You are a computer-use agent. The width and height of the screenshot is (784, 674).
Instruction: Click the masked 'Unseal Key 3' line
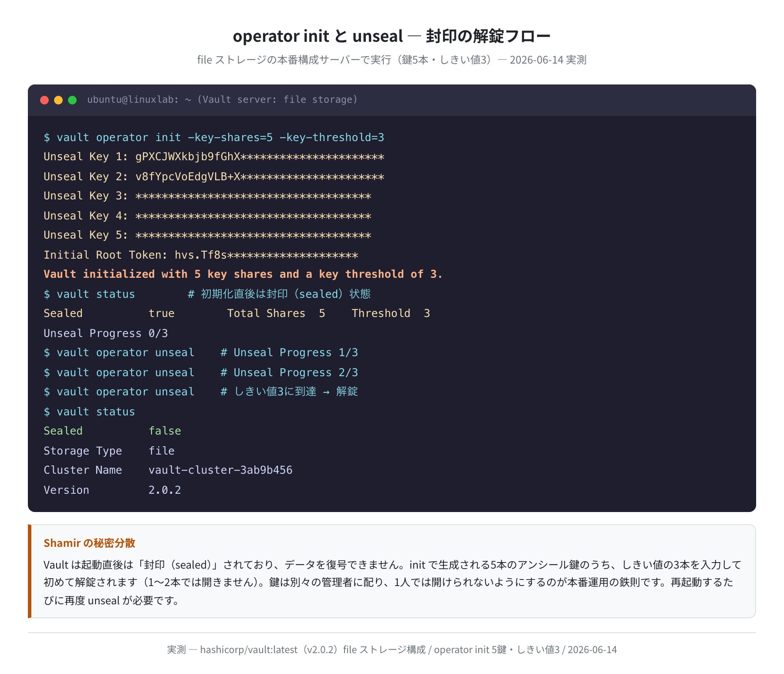(207, 196)
